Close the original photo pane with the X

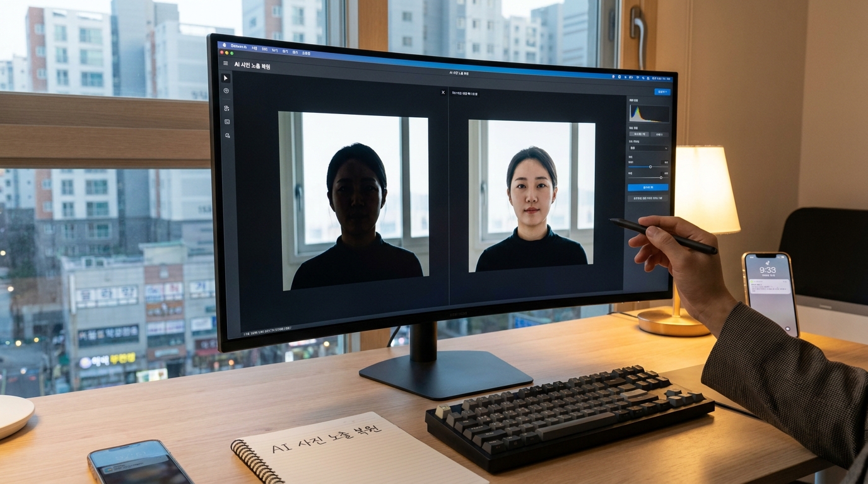[x=443, y=92]
